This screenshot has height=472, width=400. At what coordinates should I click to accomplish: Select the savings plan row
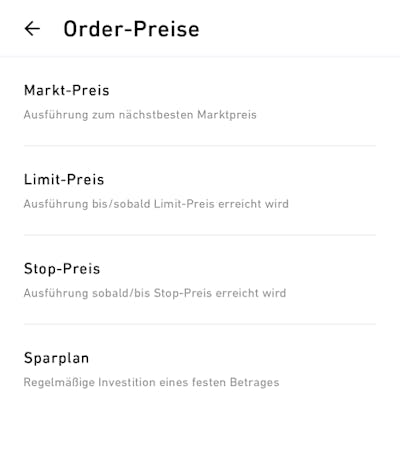pyautogui.click(x=200, y=369)
